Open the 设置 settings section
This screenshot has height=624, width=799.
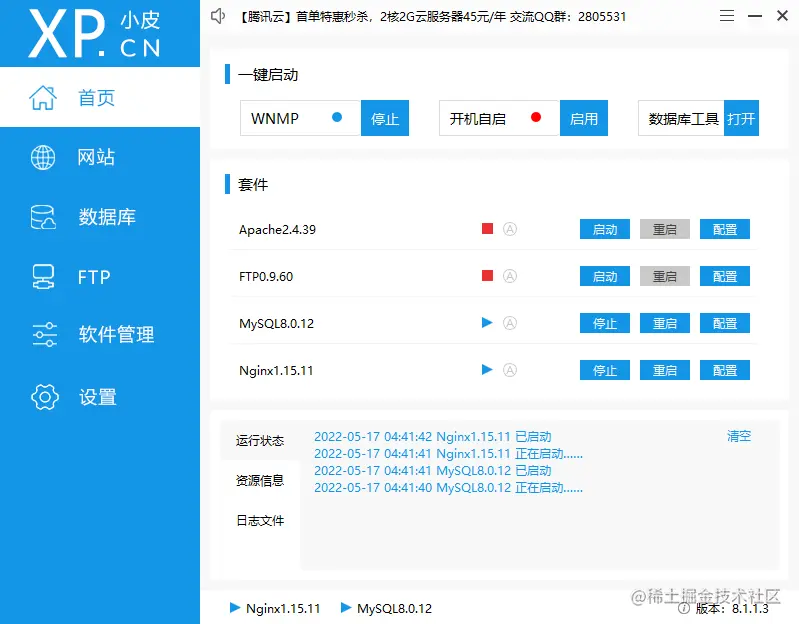click(100, 397)
